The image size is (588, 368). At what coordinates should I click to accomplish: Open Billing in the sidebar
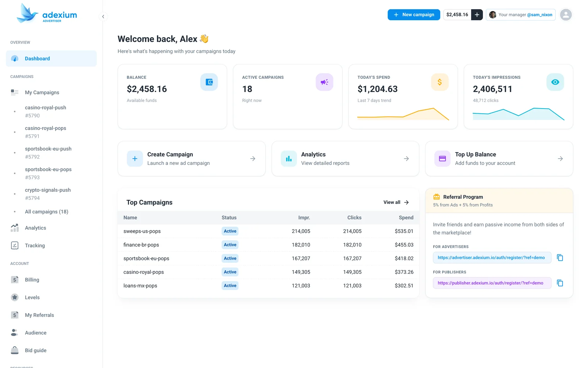(x=51, y=280)
